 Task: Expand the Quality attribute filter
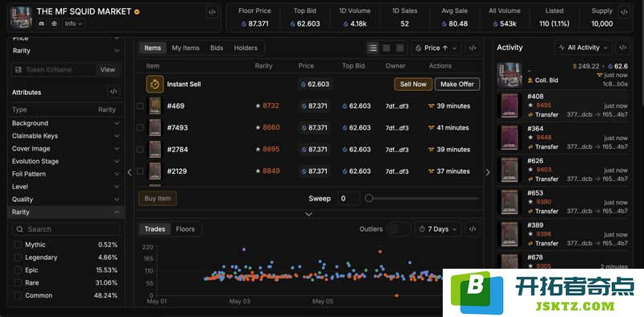coord(66,200)
